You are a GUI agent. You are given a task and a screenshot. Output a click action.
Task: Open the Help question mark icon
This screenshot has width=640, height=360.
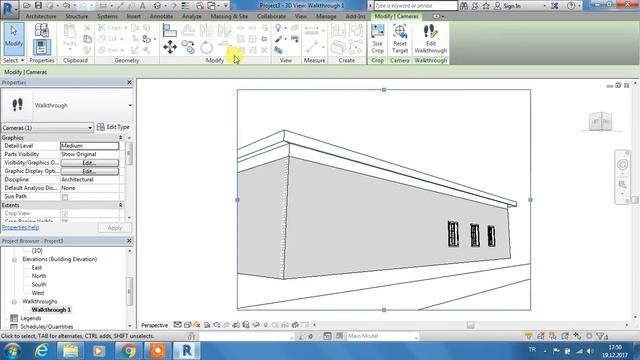tap(571, 6)
